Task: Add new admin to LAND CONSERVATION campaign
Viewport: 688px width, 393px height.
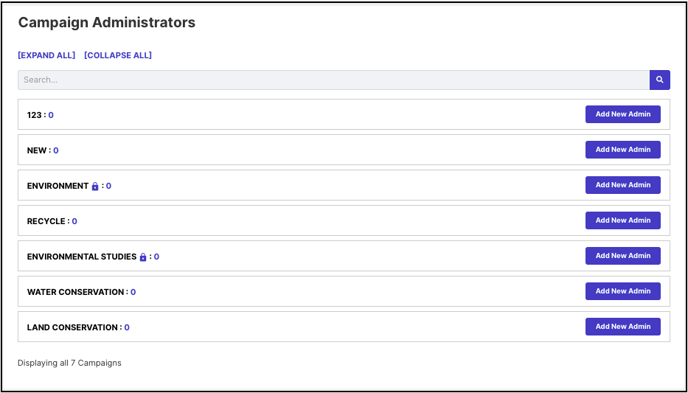Action: tap(623, 327)
